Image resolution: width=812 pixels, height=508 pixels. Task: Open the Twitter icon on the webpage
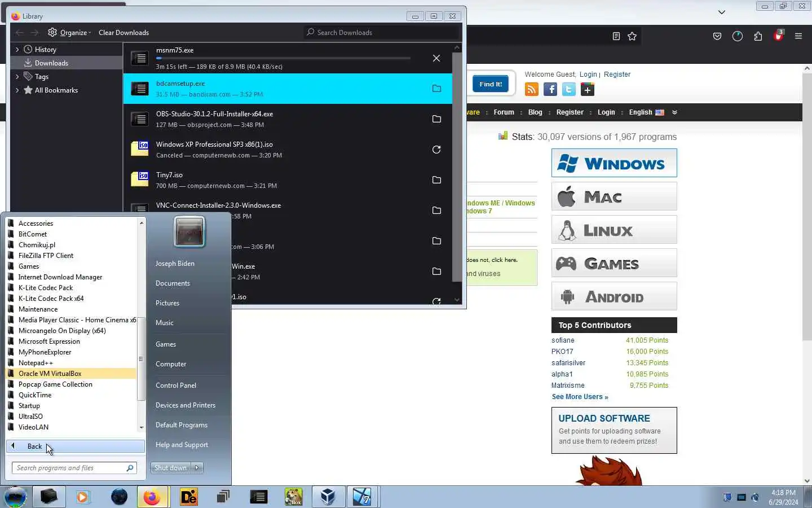click(x=569, y=89)
